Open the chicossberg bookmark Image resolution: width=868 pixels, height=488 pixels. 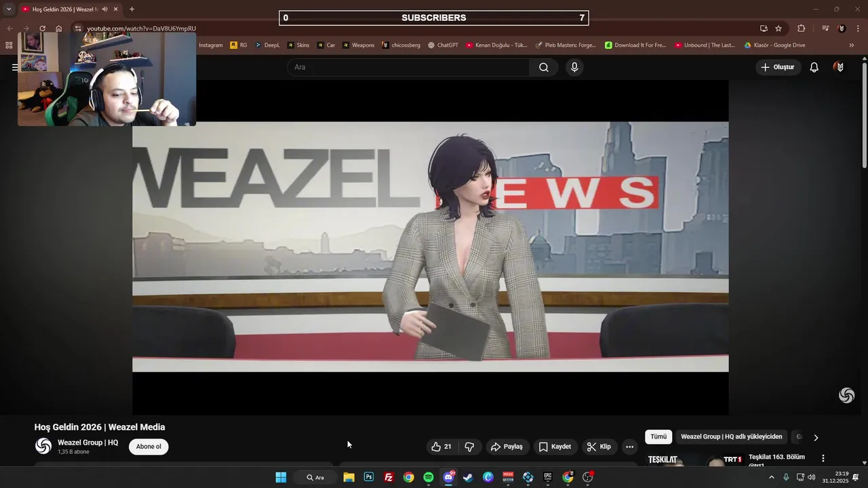coord(401,45)
